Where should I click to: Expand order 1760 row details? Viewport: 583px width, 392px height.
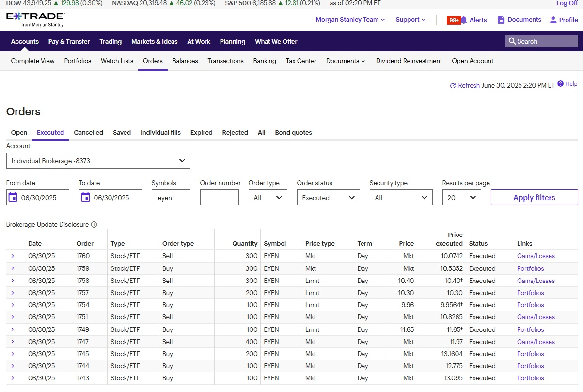point(13,256)
